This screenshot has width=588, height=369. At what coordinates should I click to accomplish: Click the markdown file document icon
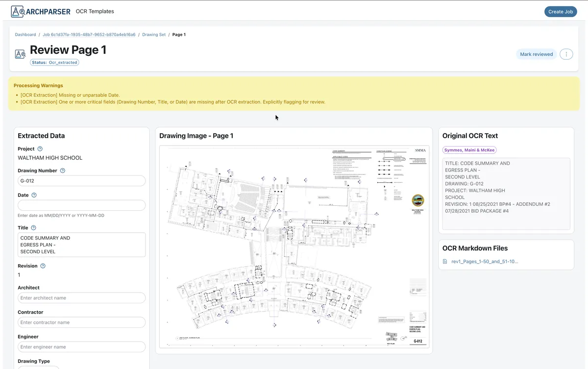click(445, 262)
